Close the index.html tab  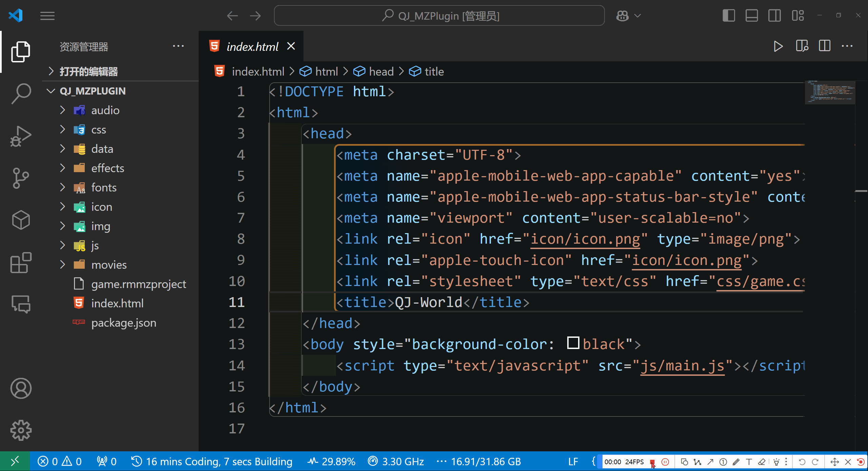(x=291, y=46)
